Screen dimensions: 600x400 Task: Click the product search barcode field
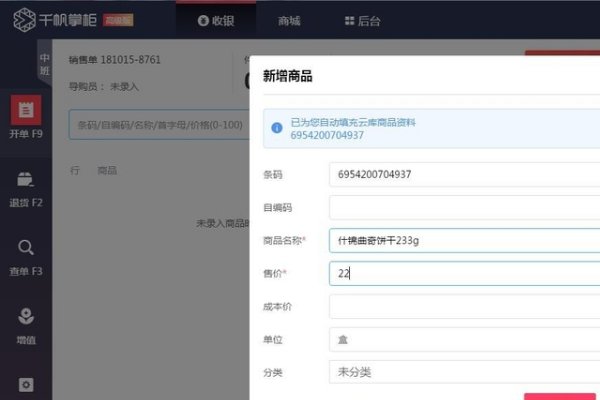pos(159,125)
